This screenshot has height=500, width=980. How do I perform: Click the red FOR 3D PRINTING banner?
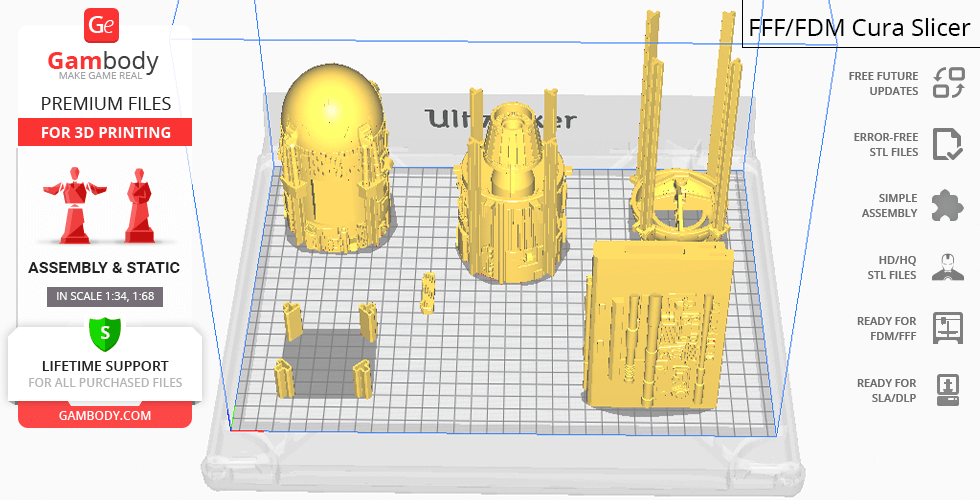coord(104,133)
